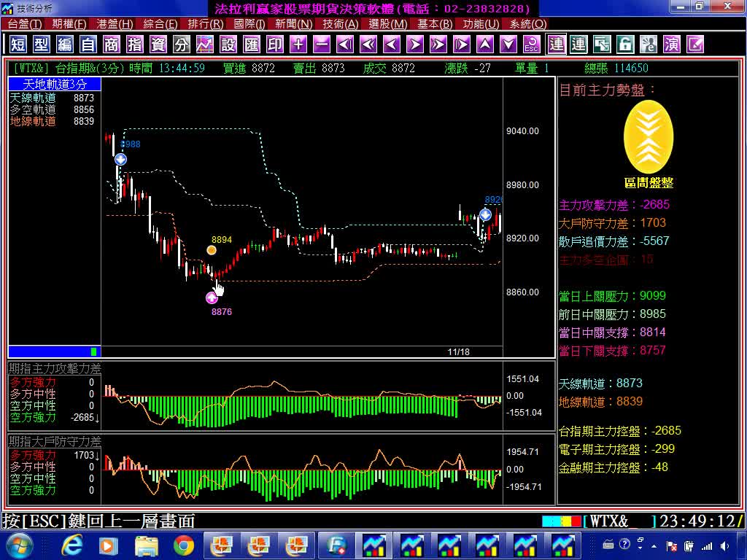Click the down-arrow toolbar button
This screenshot has height=560, width=747.
(x=508, y=44)
